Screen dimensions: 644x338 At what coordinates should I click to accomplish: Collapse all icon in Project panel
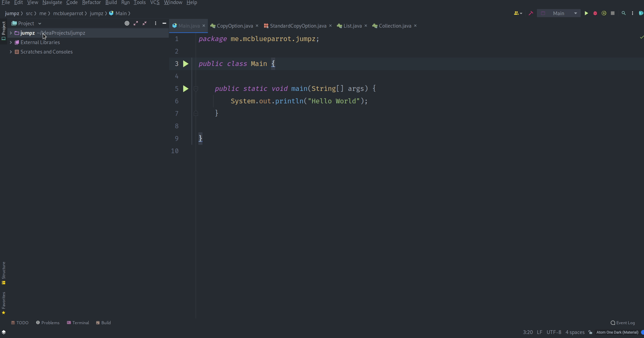144,23
